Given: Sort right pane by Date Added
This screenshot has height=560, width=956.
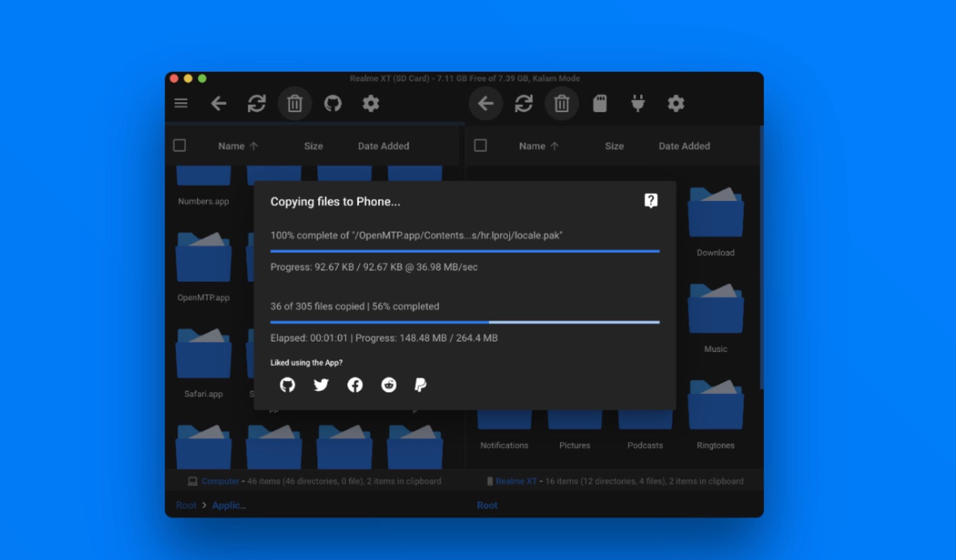Looking at the screenshot, I should 684,146.
